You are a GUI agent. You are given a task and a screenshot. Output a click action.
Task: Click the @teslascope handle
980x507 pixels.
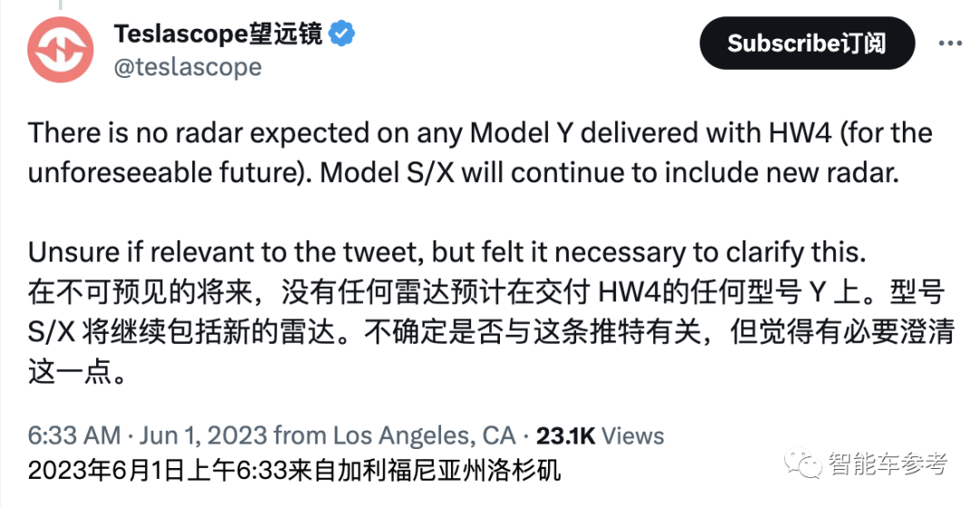pyautogui.click(x=188, y=67)
